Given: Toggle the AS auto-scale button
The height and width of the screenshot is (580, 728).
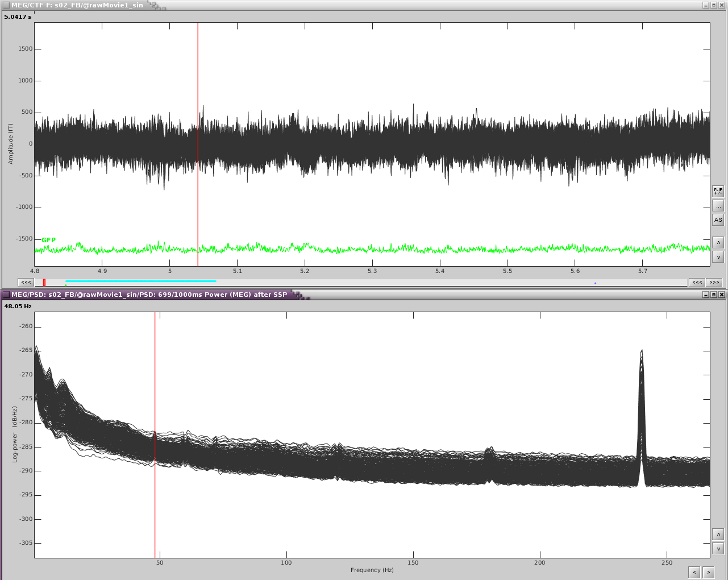Looking at the screenshot, I should (718, 220).
